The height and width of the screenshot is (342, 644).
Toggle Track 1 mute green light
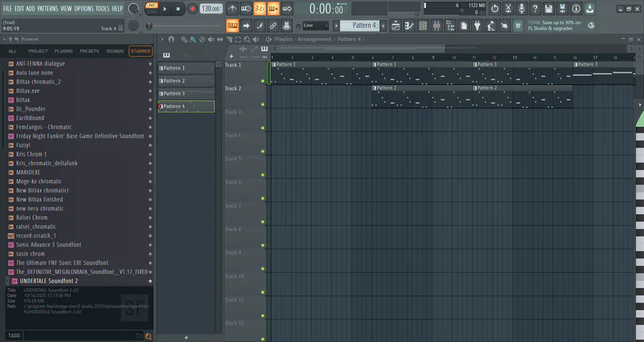(263, 81)
